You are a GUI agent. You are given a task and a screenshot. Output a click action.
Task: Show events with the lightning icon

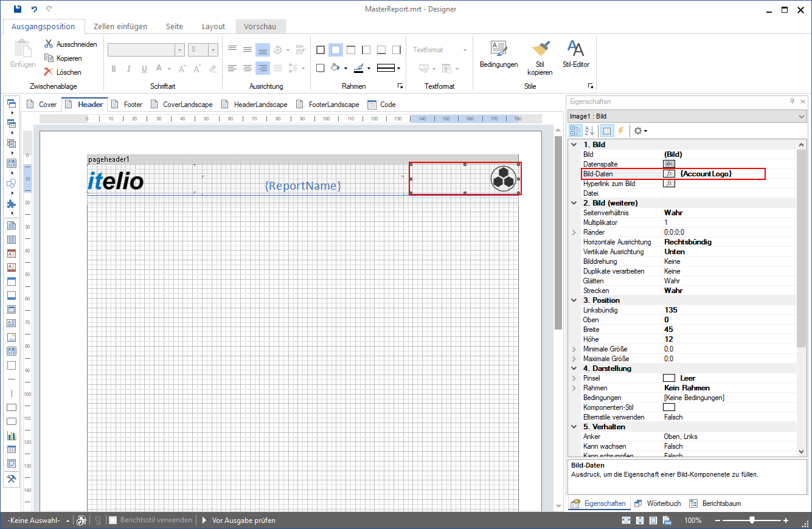[x=621, y=130]
